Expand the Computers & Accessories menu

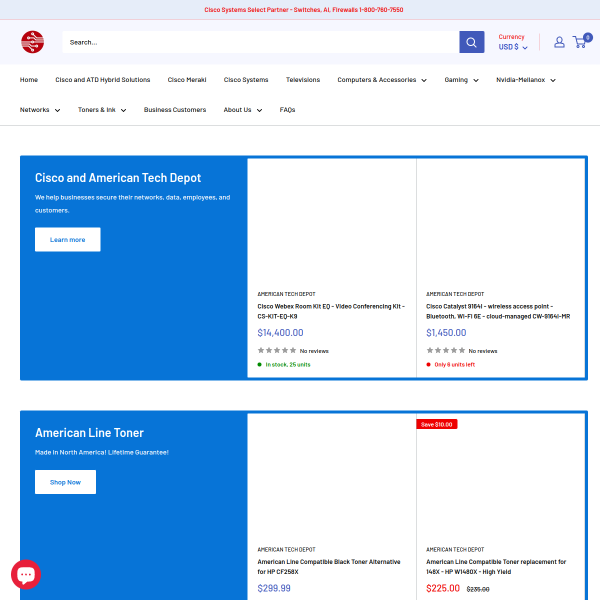pyautogui.click(x=382, y=80)
